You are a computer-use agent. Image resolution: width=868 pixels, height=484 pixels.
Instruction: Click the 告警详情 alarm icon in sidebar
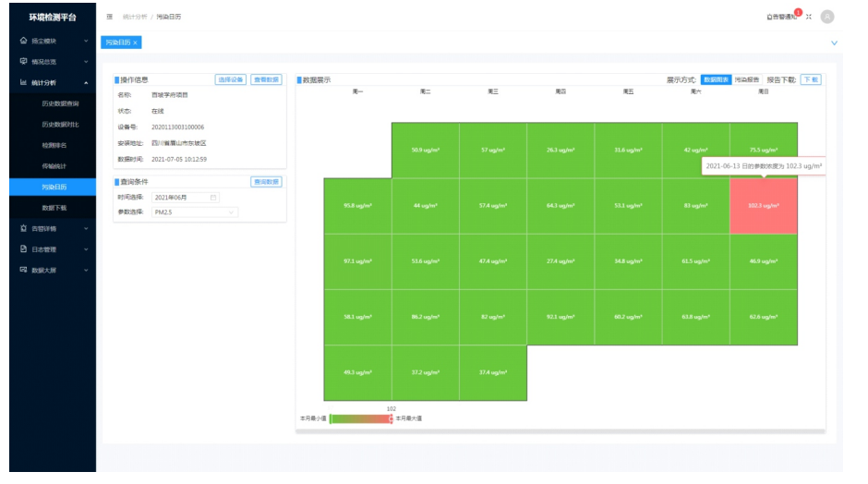pyautogui.click(x=23, y=228)
